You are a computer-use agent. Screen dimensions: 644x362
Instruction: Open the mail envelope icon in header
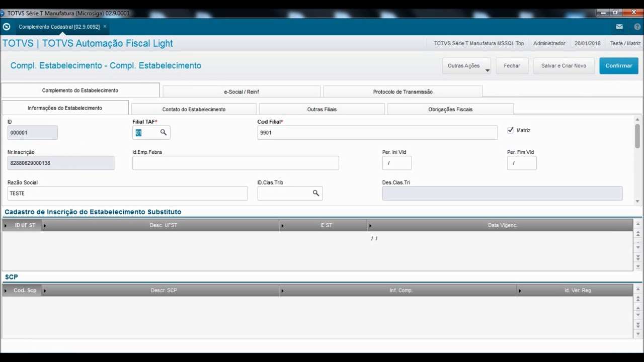click(619, 27)
